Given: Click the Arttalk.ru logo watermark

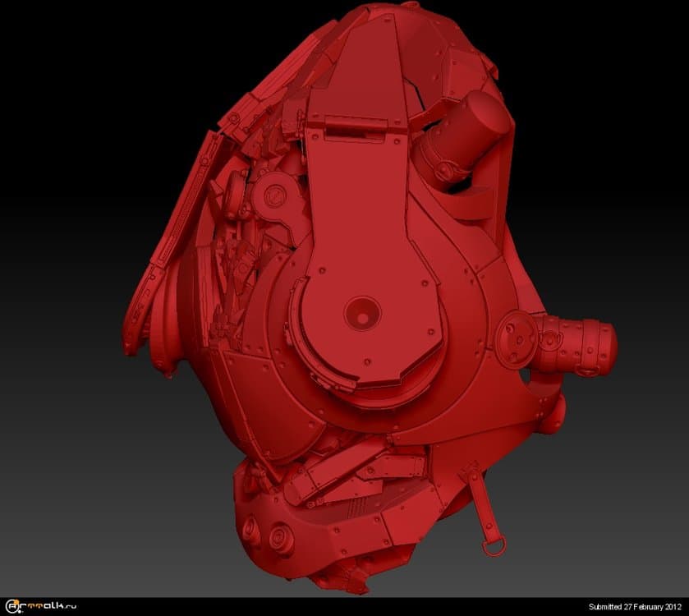Looking at the screenshot, I should (x=43, y=606).
